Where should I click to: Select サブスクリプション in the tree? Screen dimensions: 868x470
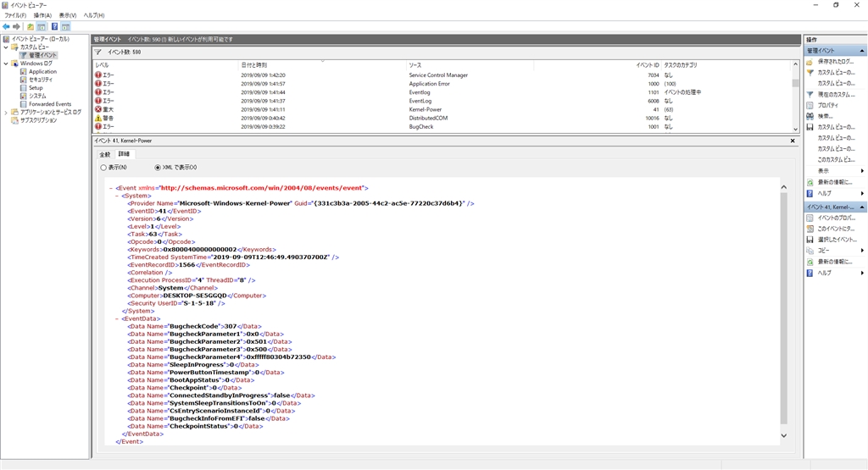[38, 120]
